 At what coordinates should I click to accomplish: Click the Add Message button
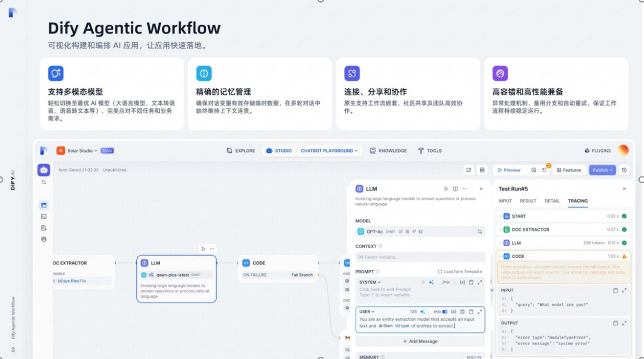(420, 341)
